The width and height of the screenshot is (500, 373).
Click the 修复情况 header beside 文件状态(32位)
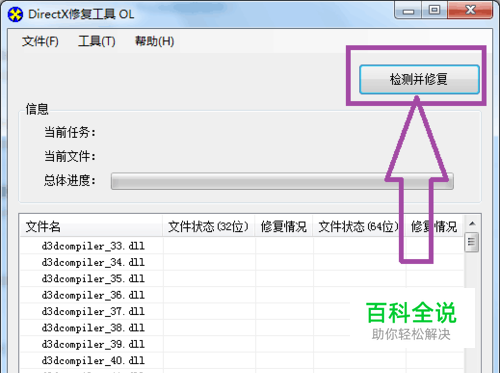[x=284, y=227]
